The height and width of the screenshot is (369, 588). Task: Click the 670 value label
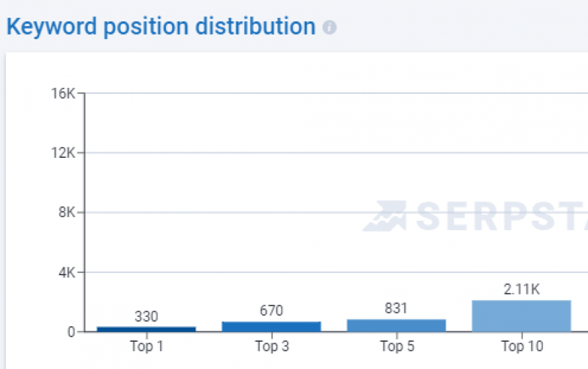[x=271, y=311]
